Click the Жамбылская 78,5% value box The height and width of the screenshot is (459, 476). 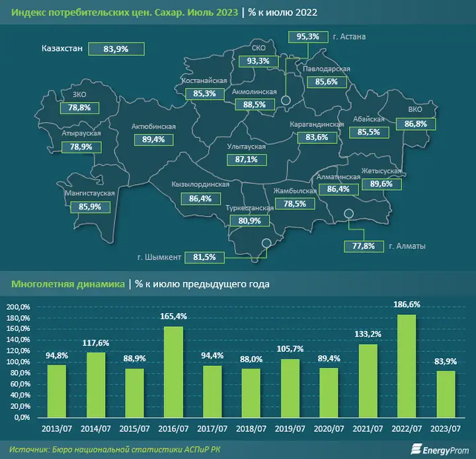point(295,203)
